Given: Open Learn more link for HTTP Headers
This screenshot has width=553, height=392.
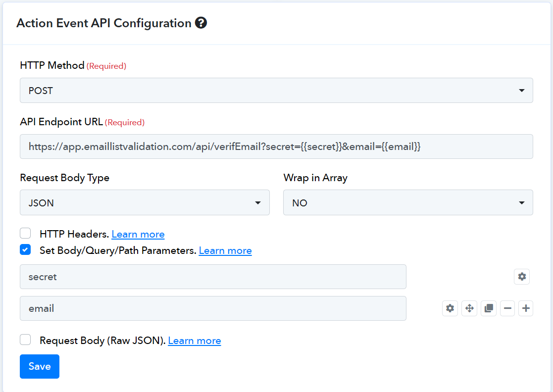Looking at the screenshot, I should pos(138,235).
